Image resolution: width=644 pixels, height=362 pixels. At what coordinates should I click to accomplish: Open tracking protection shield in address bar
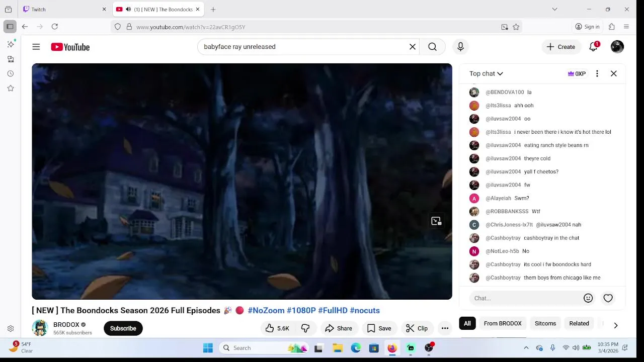click(x=118, y=27)
